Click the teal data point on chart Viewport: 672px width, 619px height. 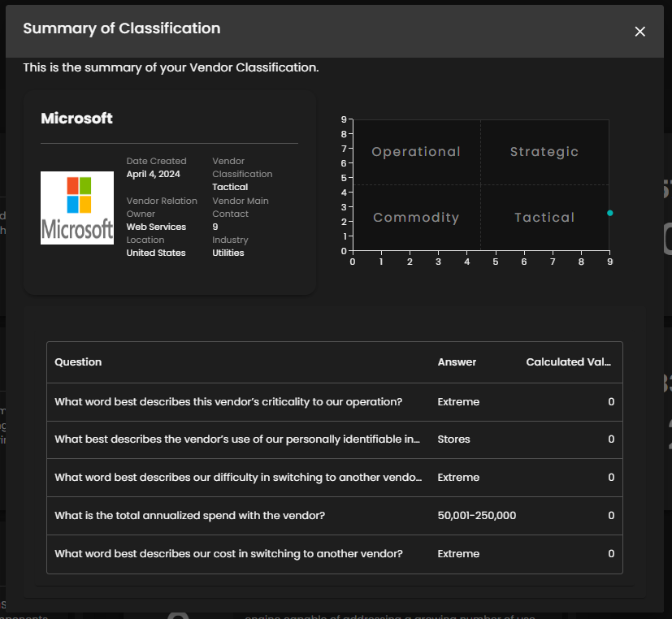coord(609,213)
